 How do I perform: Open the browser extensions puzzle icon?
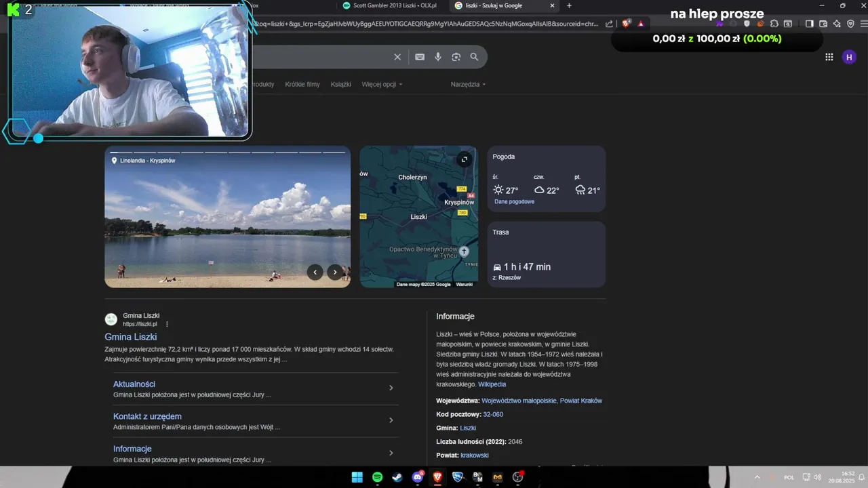pyautogui.click(x=774, y=24)
